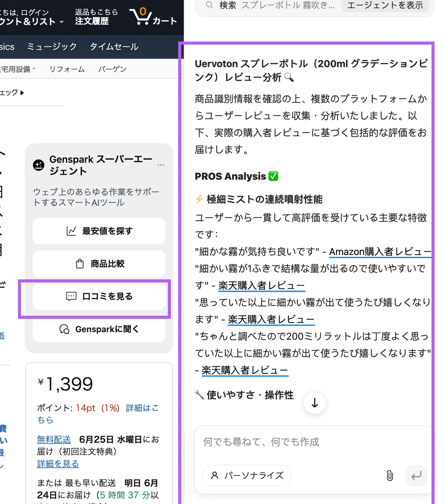Click 口コミを見る button
This screenshot has width=445, height=504.
99,296
